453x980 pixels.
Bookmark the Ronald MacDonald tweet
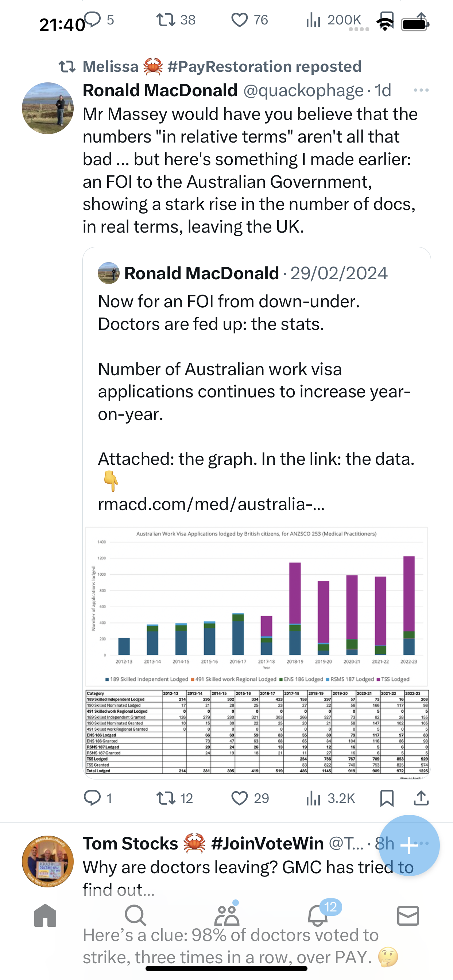click(x=387, y=798)
